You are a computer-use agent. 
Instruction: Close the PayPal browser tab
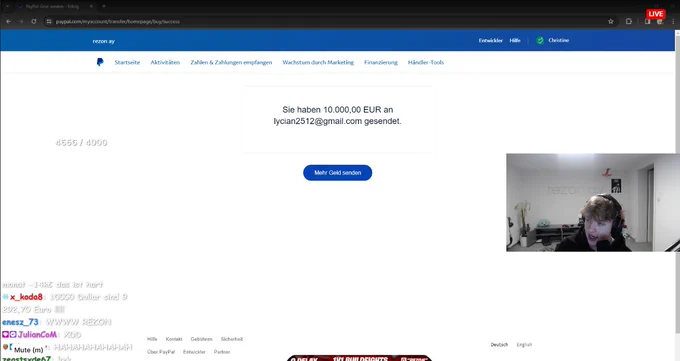point(91,7)
